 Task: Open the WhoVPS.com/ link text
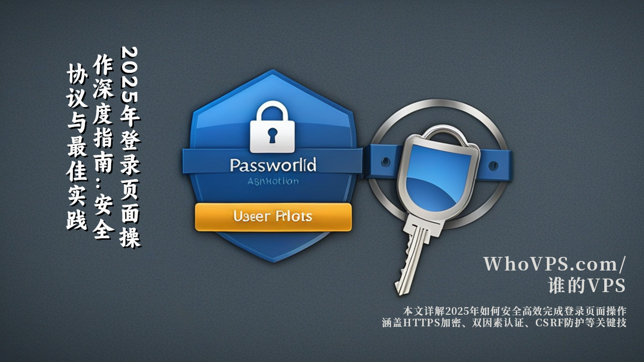click(x=555, y=263)
